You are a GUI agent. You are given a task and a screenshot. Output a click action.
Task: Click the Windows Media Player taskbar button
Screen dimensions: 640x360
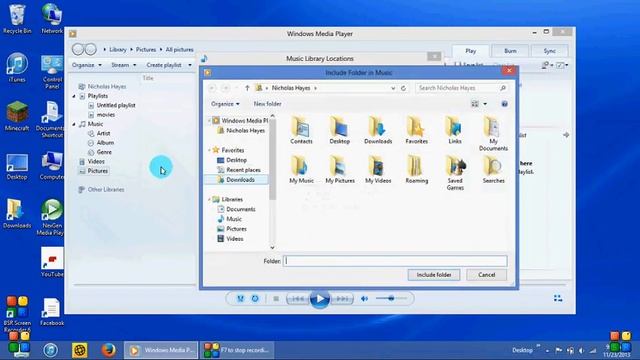(161, 350)
